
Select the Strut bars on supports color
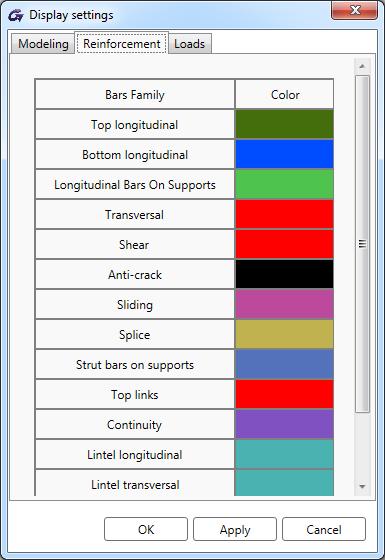point(284,364)
